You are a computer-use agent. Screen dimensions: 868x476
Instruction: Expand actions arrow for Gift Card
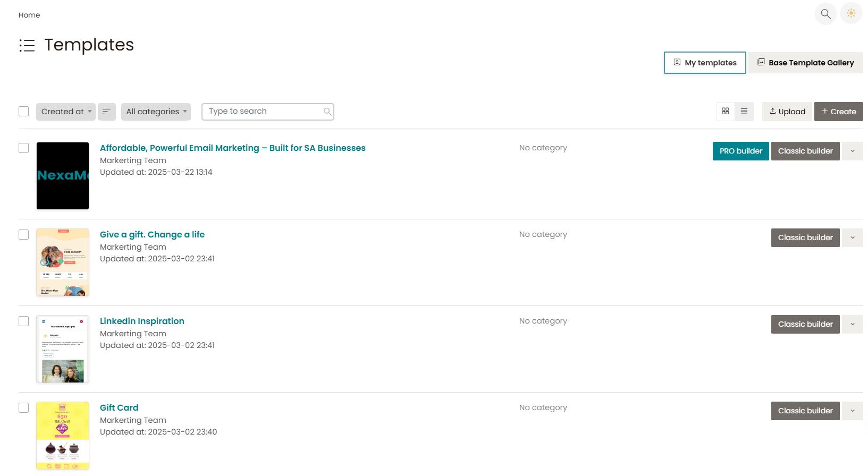coord(853,411)
